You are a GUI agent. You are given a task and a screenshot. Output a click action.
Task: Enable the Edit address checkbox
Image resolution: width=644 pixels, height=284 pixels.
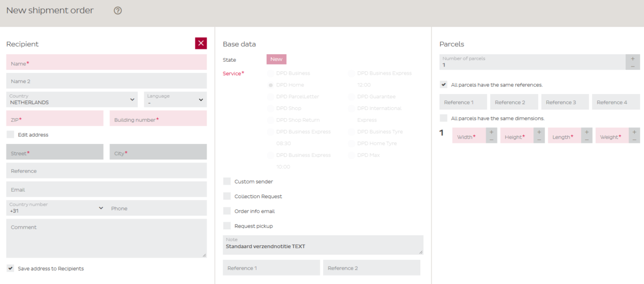[x=10, y=135]
